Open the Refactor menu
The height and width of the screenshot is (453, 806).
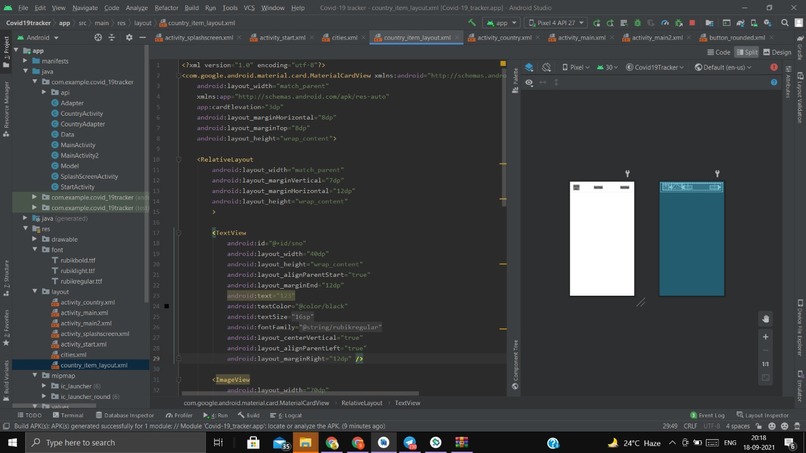click(x=166, y=8)
